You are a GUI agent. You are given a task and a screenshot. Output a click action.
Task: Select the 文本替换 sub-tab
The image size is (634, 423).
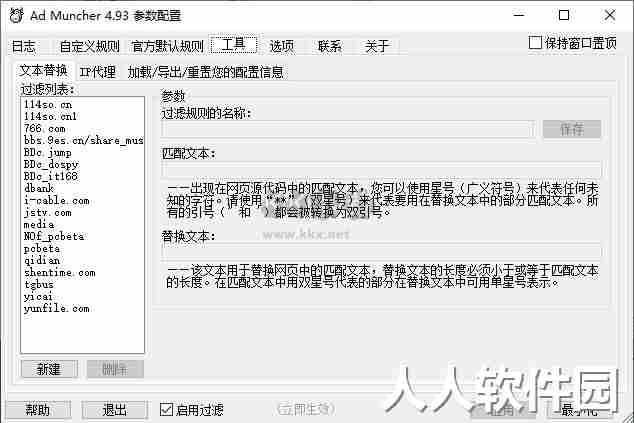point(43,70)
